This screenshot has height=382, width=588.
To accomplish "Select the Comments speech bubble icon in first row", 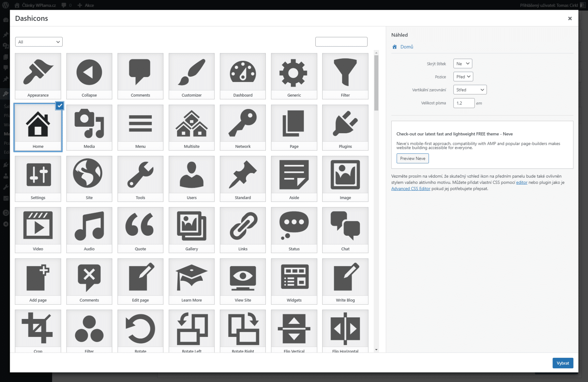I will pos(140,76).
